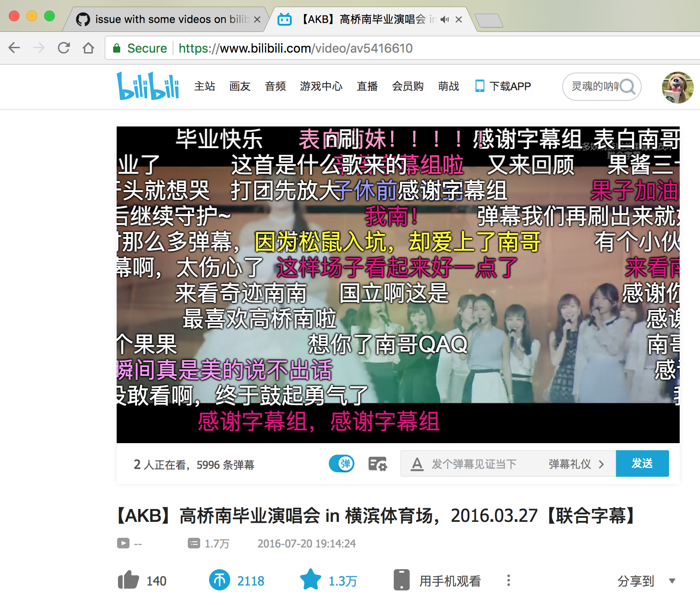This screenshot has width=700, height=605.
Task: Click the danmaku count 1.7万 icon
Action: [194, 543]
